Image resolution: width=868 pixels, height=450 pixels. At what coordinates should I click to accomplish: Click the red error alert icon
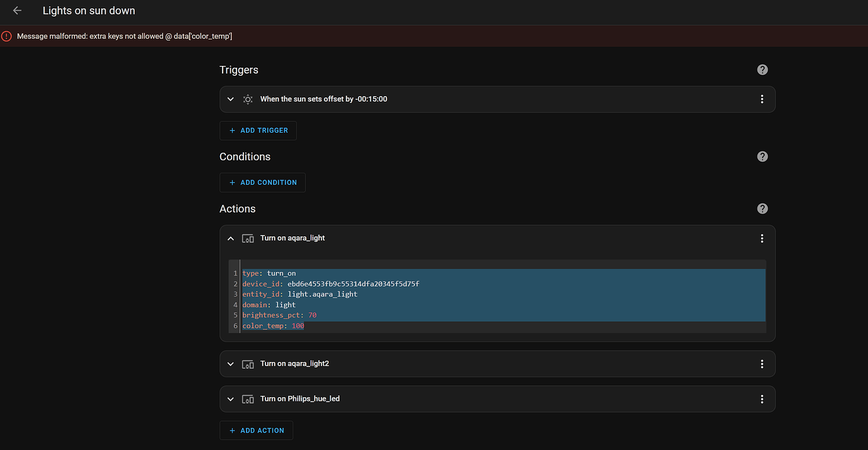pyautogui.click(x=6, y=36)
